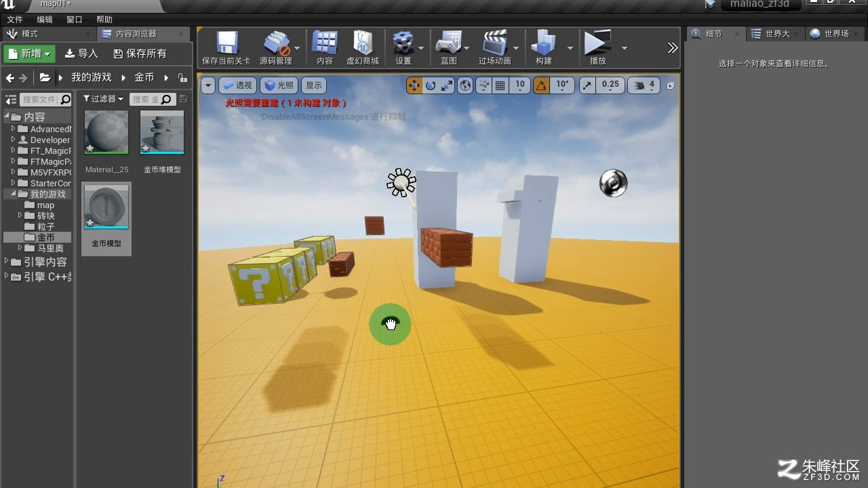This screenshot has width=868, height=488.
Task: Click the New (新增) green button
Action: tap(29, 54)
